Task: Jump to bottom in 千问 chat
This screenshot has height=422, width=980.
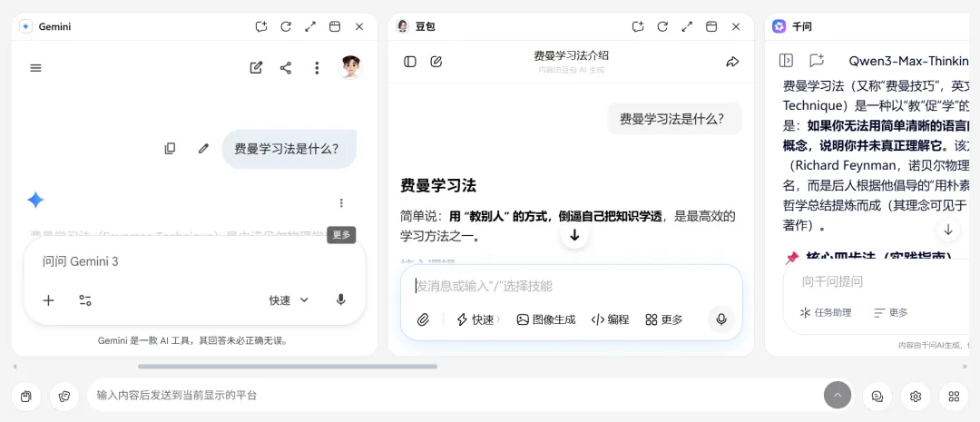Action: (x=948, y=230)
